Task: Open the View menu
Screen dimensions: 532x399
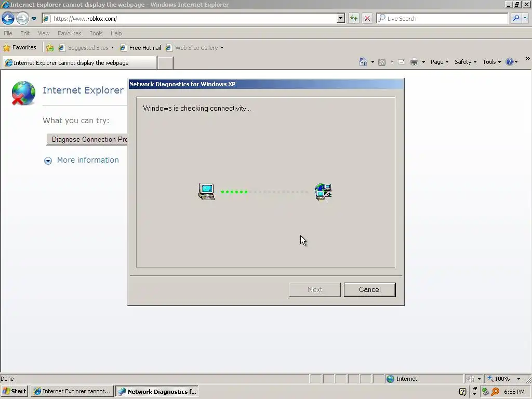Action: point(44,33)
